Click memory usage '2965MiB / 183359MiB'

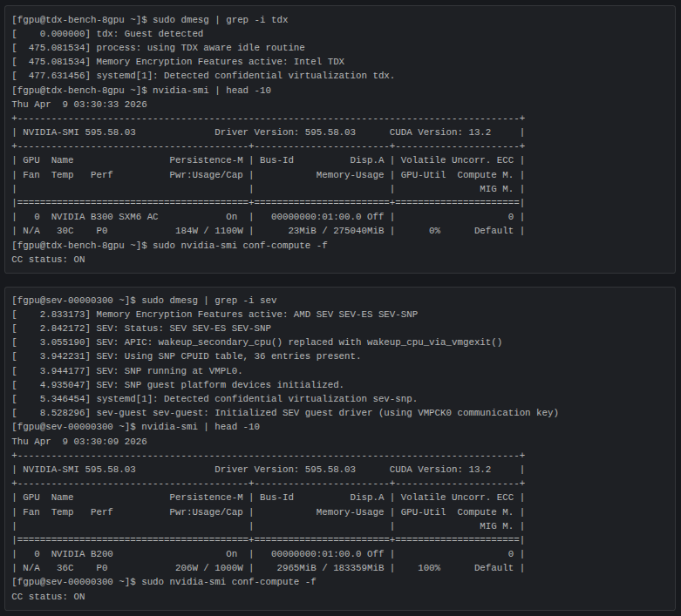coord(330,568)
